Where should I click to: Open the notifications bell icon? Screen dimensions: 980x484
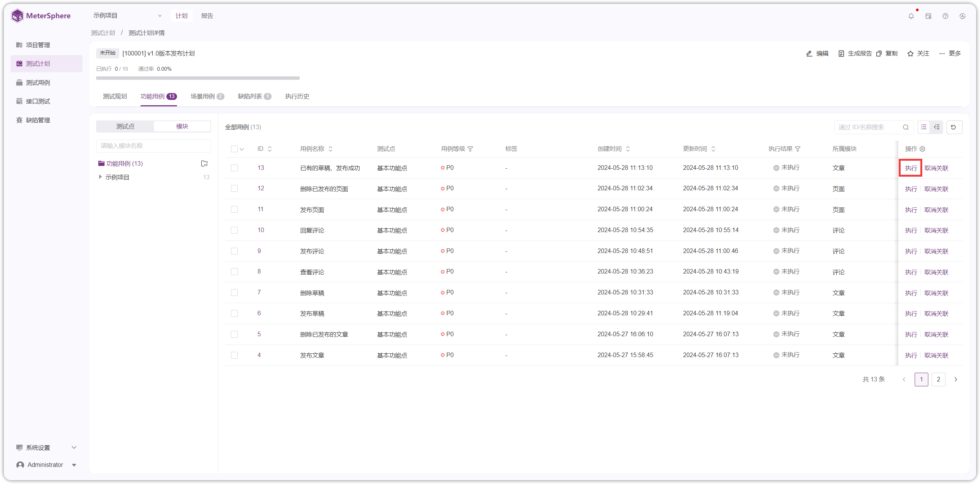911,16
